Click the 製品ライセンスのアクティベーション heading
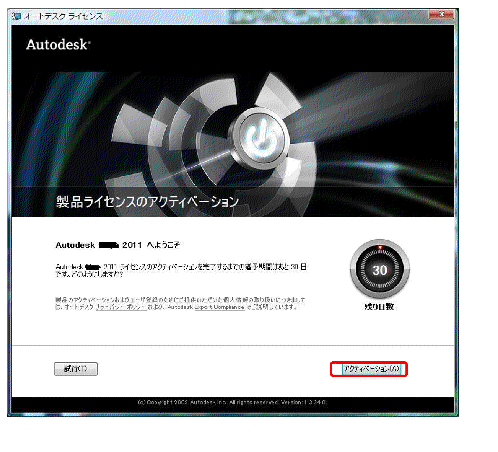 (x=147, y=202)
